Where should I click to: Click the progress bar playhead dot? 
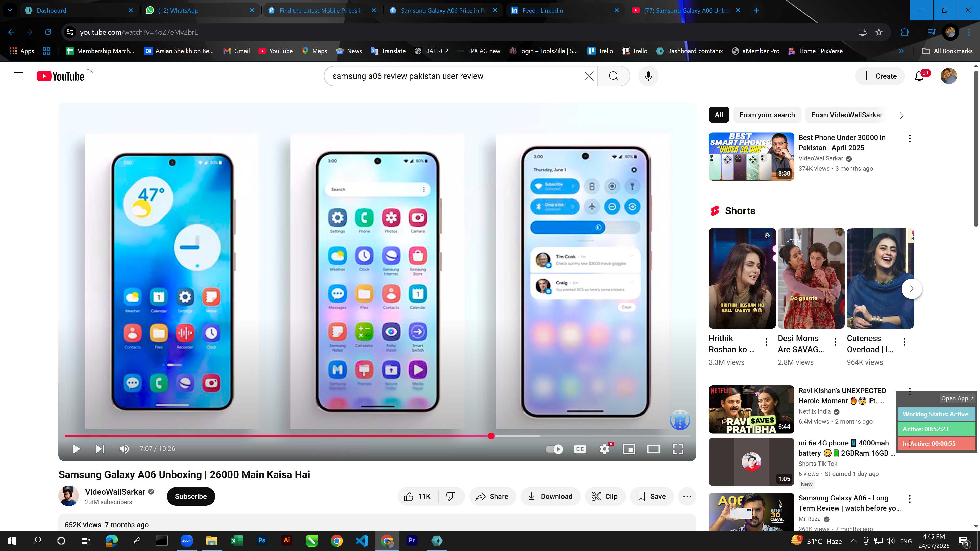point(491,436)
